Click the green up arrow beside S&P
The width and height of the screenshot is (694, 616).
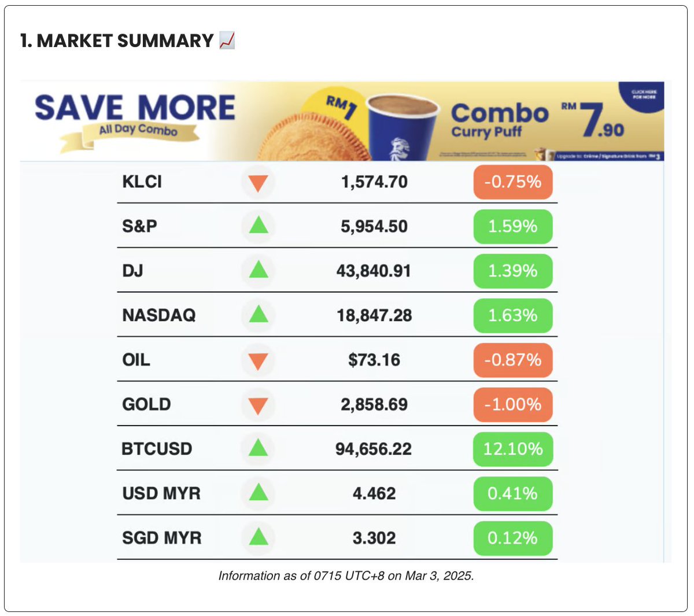point(259,225)
